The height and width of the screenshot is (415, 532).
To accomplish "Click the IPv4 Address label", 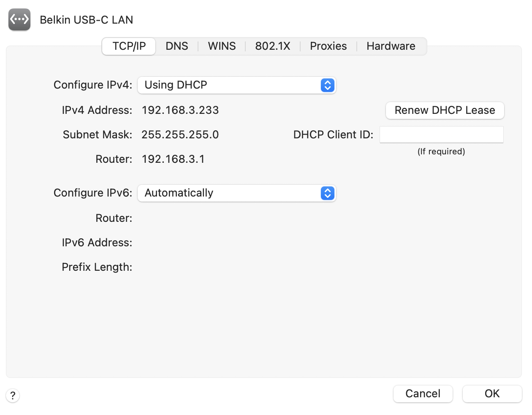I will (97, 110).
